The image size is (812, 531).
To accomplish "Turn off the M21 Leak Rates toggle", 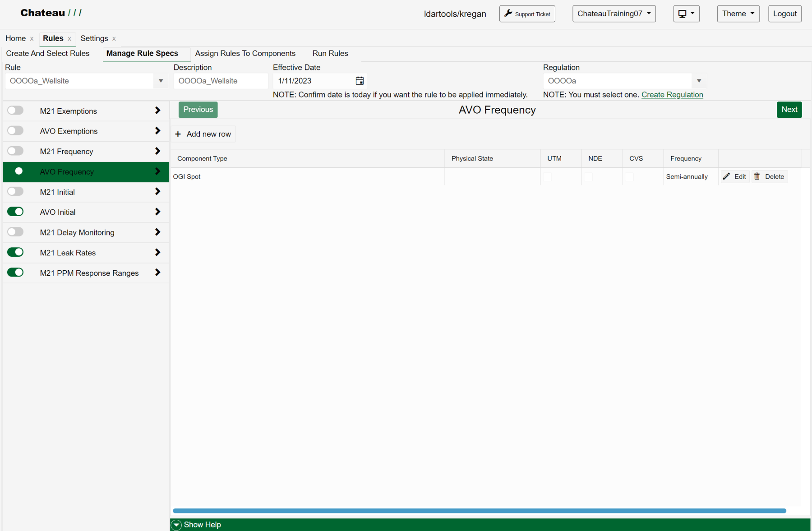I will click(x=15, y=252).
